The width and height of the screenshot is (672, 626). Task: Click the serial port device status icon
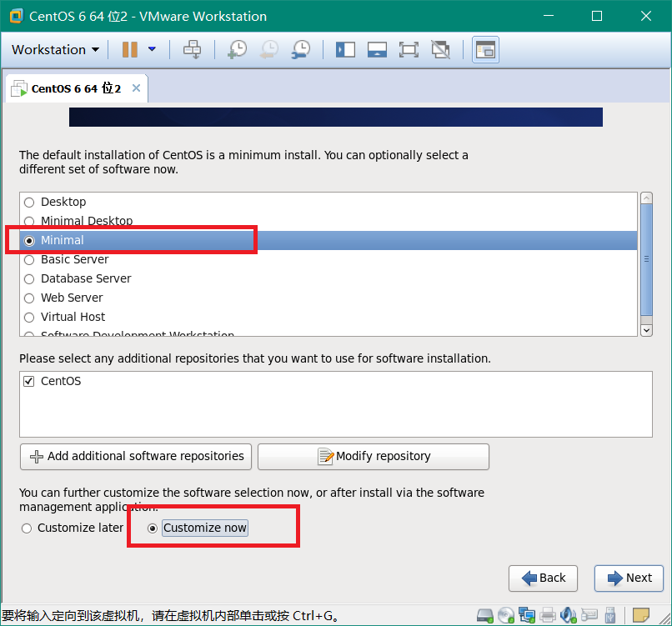coord(589,616)
